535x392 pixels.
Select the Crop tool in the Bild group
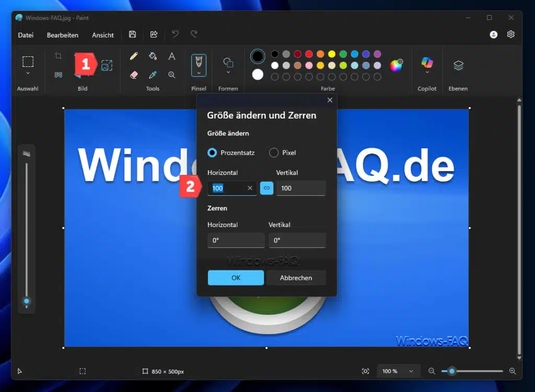(59, 56)
